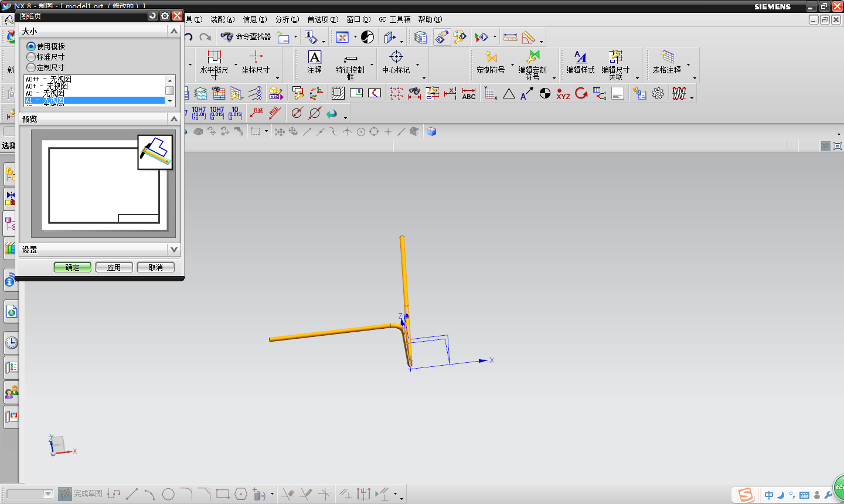
Task: Select 'A0++ - 无视图' template in list
Action: (x=49, y=79)
